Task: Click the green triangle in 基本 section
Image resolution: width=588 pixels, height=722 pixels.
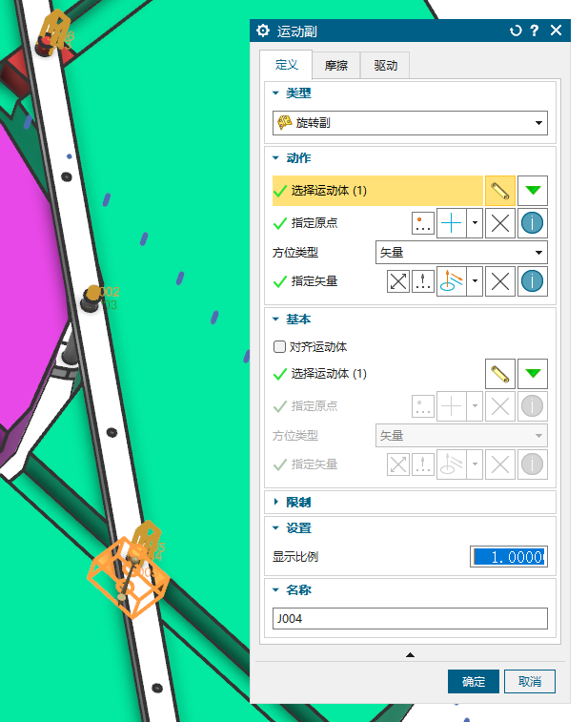Action: click(x=534, y=374)
